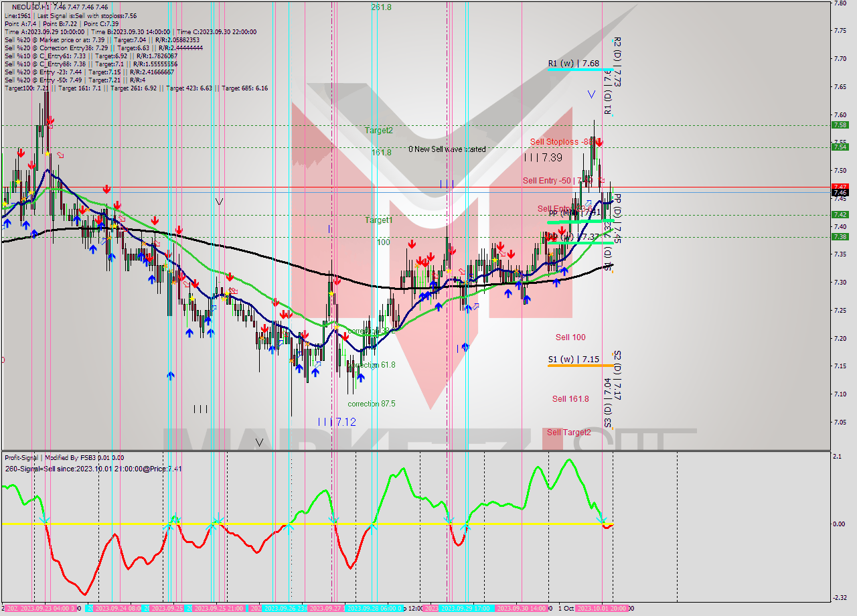Select the vertical 'S3 (D) | 7.04' label

(608, 402)
